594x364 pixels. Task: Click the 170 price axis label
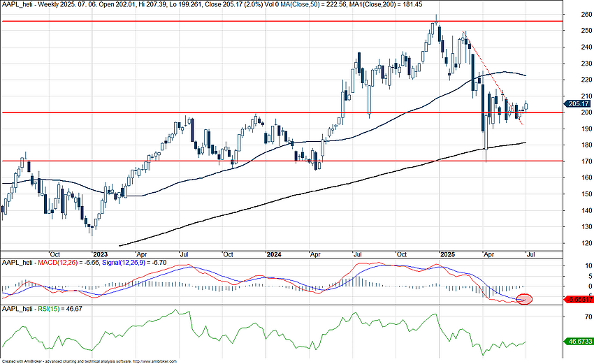pos(586,161)
